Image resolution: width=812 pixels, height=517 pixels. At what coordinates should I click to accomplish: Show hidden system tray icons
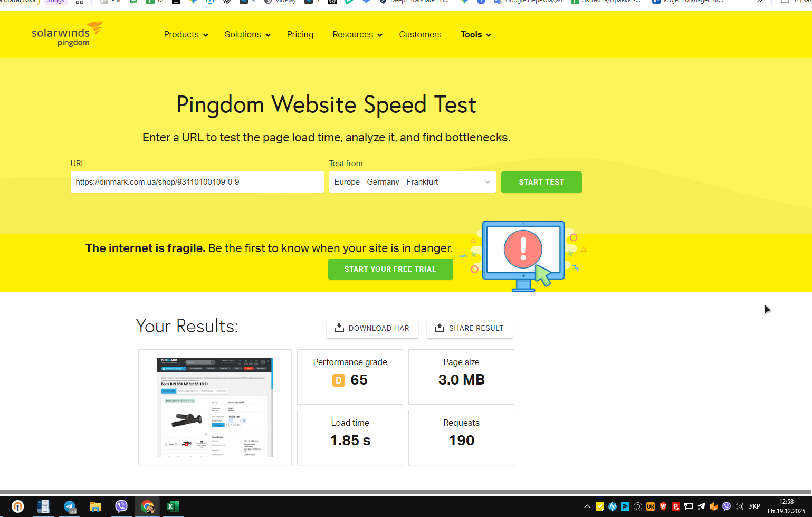click(587, 506)
